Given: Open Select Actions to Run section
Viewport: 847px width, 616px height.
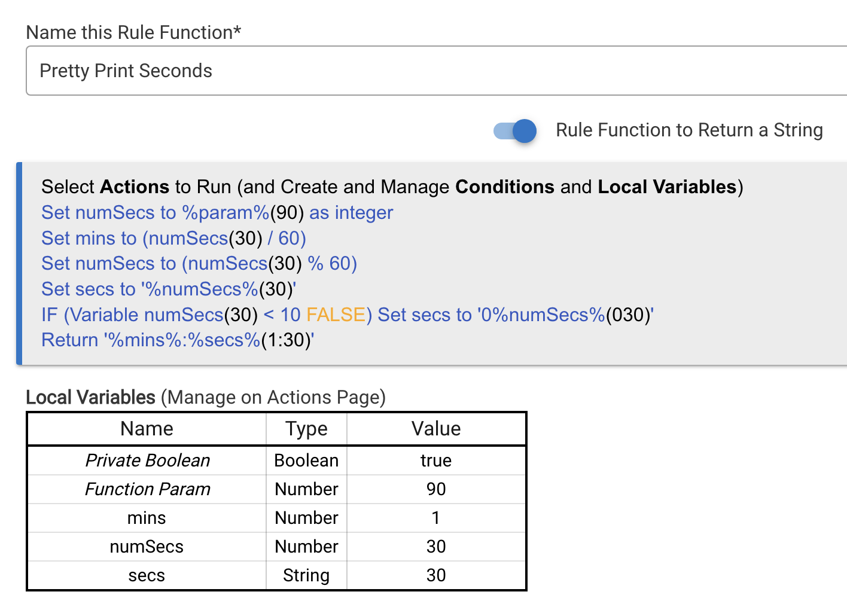Looking at the screenshot, I should (x=392, y=187).
